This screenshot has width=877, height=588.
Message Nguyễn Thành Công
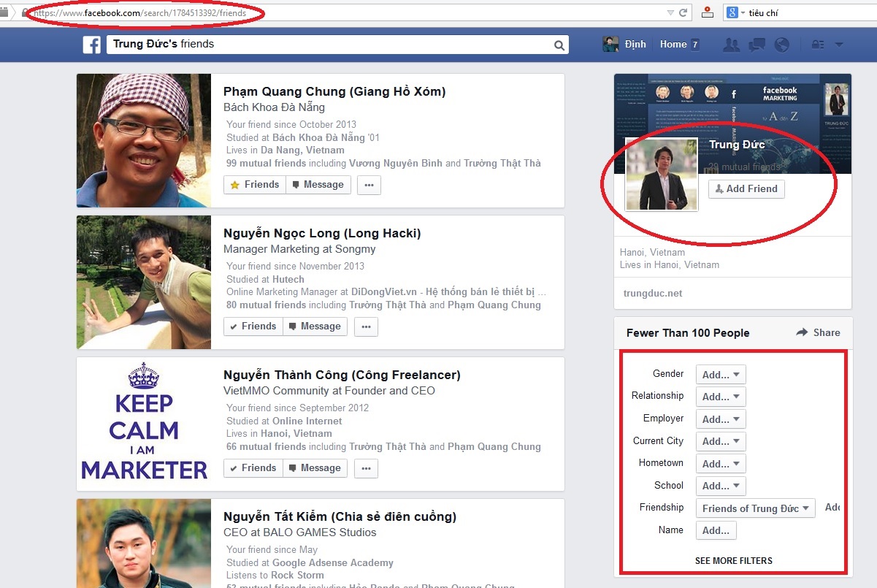click(x=315, y=468)
